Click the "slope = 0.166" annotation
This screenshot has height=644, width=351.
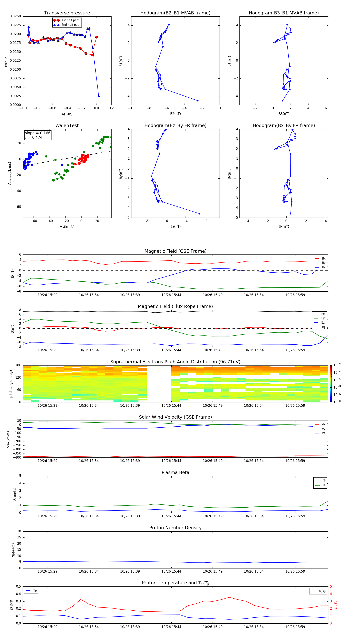[x=37, y=133]
